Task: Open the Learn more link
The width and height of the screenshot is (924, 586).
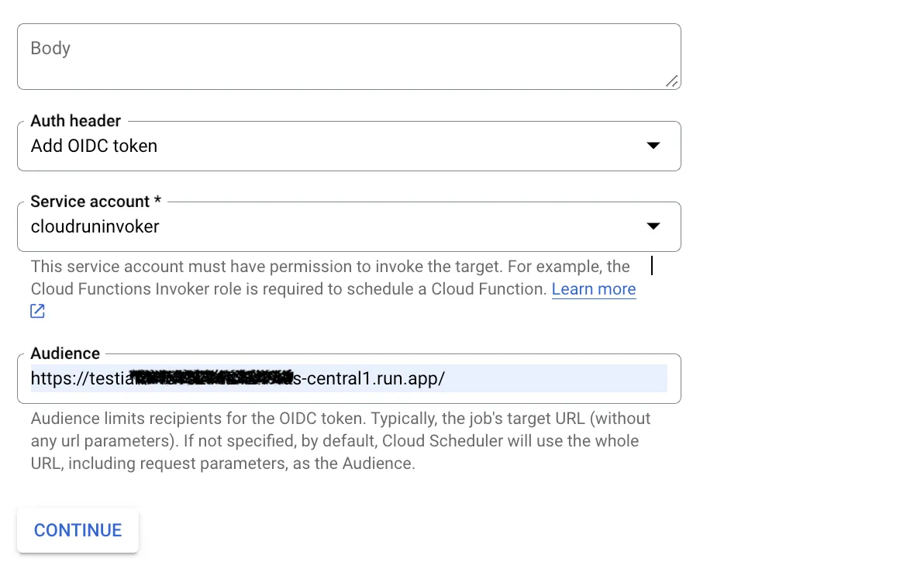Action: (x=593, y=289)
